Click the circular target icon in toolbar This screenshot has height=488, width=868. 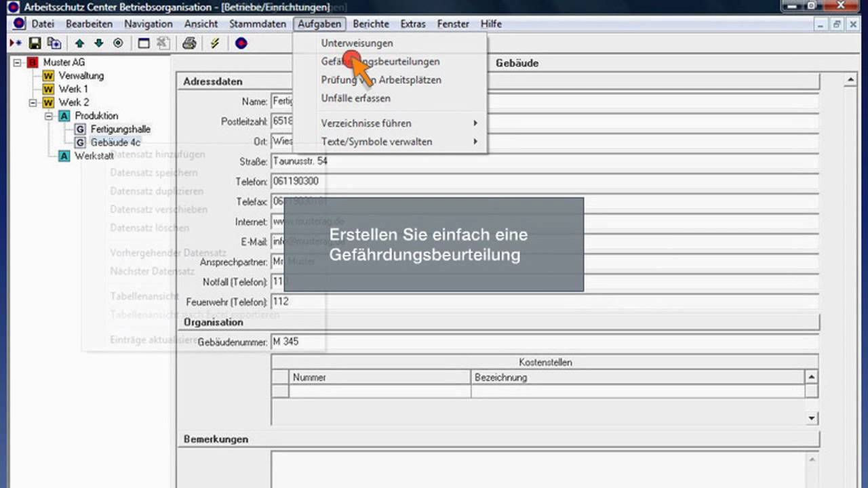tap(118, 43)
